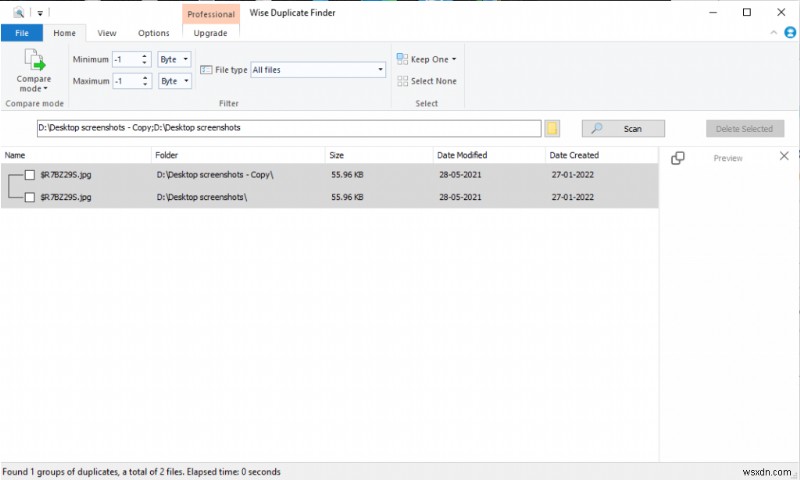Tick the checkbox for the file in Desktop screenshots - Copy
This screenshot has height=480, width=800.
point(30,175)
